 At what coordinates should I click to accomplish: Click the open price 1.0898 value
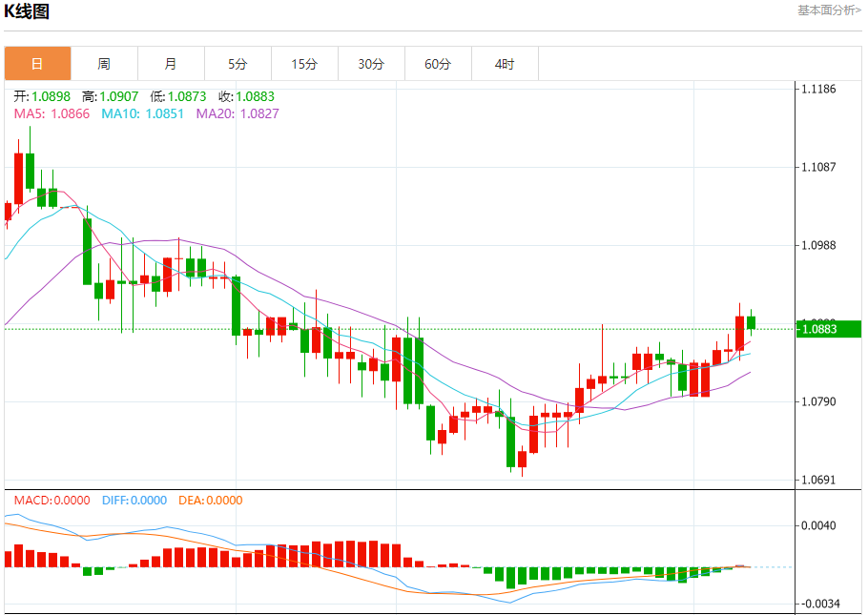click(x=51, y=96)
